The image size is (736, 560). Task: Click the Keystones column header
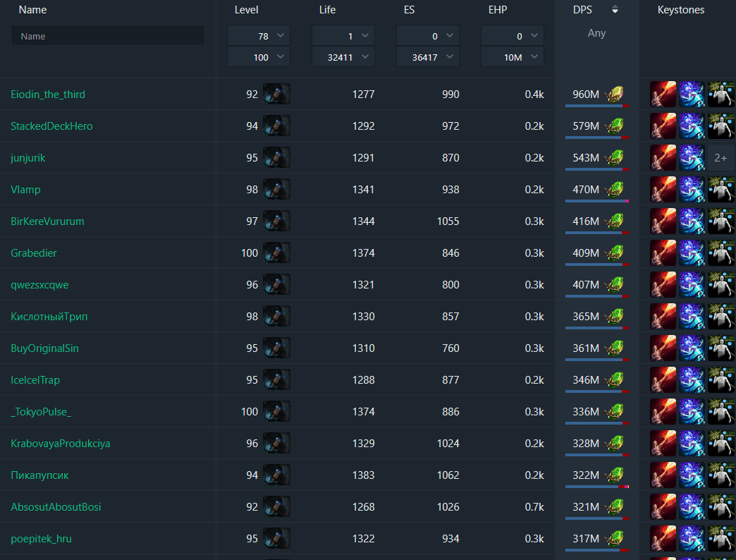(x=680, y=10)
